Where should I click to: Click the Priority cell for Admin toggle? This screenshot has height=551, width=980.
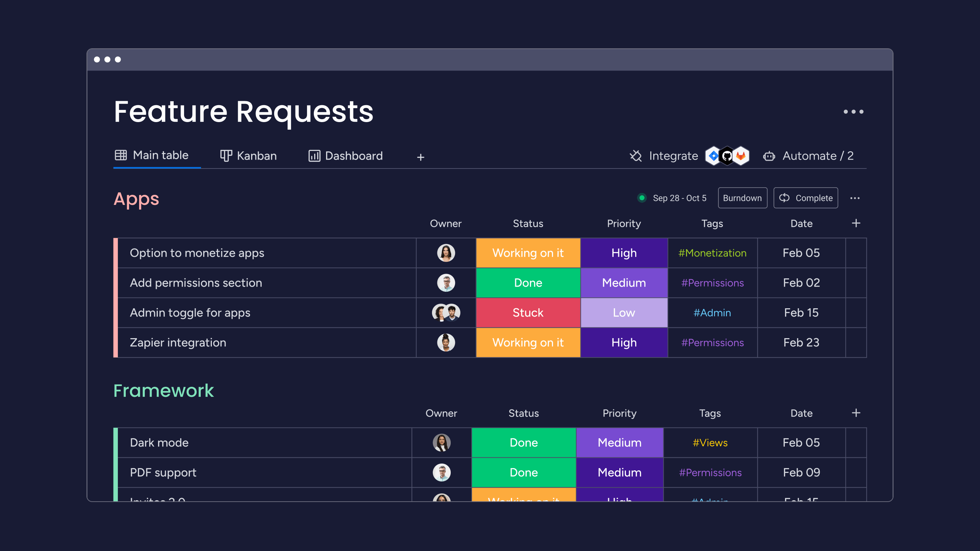[623, 312]
